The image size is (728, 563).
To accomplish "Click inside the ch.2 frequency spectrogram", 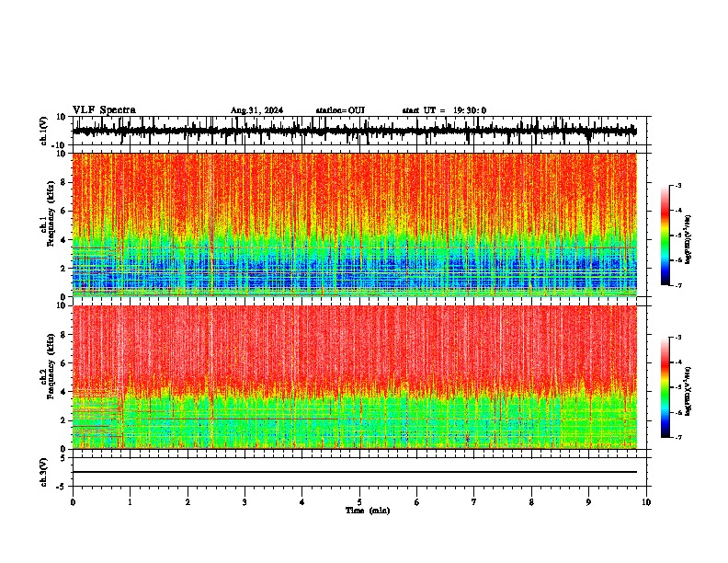I will tap(355, 377).
